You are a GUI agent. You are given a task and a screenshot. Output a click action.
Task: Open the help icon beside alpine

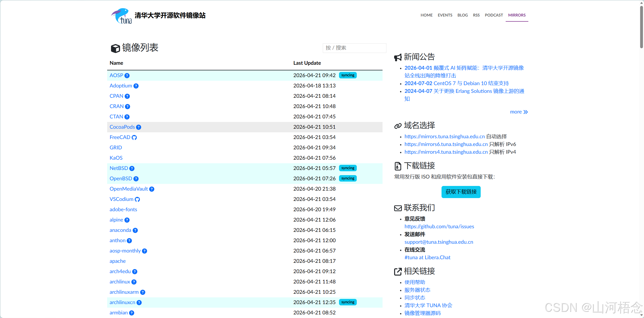coord(127,220)
